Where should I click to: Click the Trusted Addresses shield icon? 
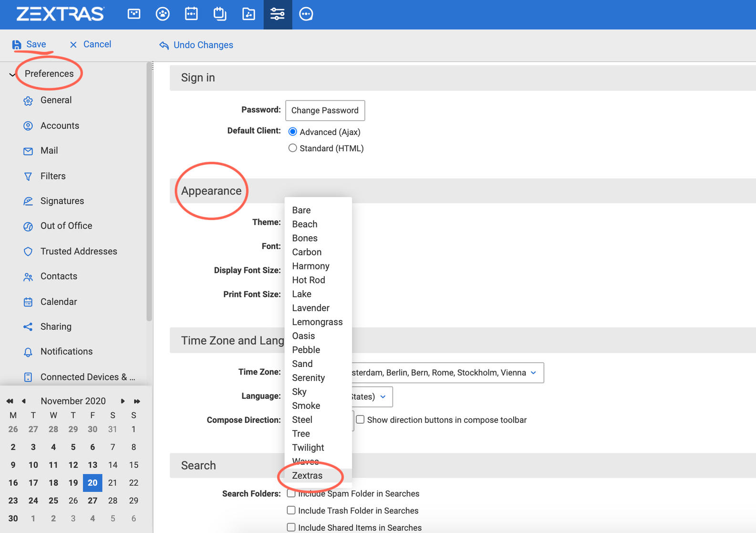(x=28, y=251)
